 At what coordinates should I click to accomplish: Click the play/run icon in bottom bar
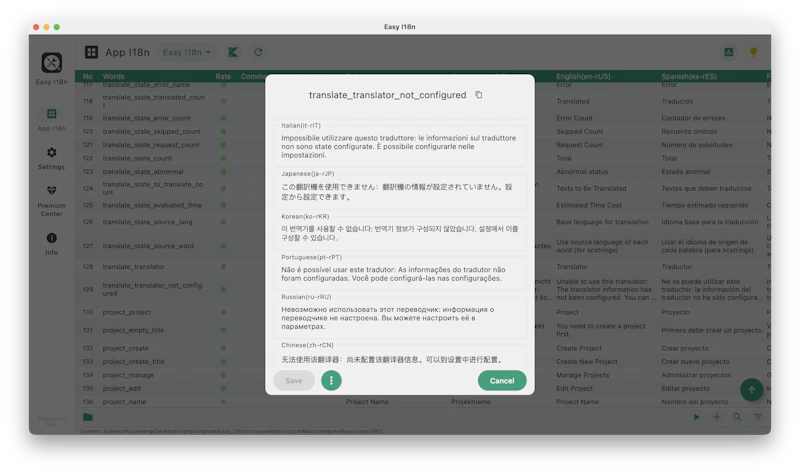tap(696, 417)
